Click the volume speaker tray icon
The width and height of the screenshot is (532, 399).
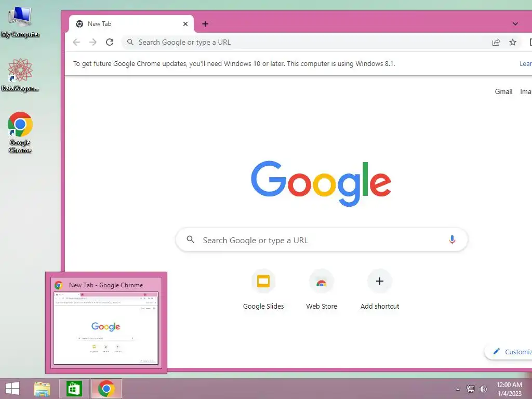click(x=483, y=389)
